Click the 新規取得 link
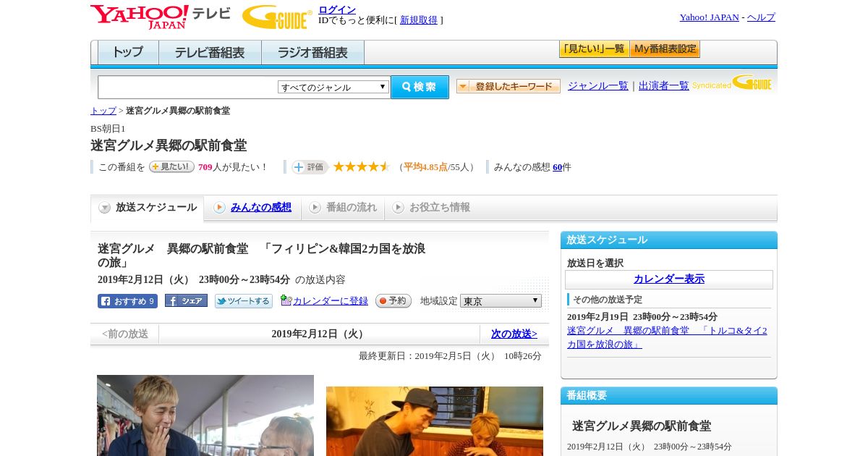Image resolution: width=868 pixels, height=456 pixels. click(419, 20)
